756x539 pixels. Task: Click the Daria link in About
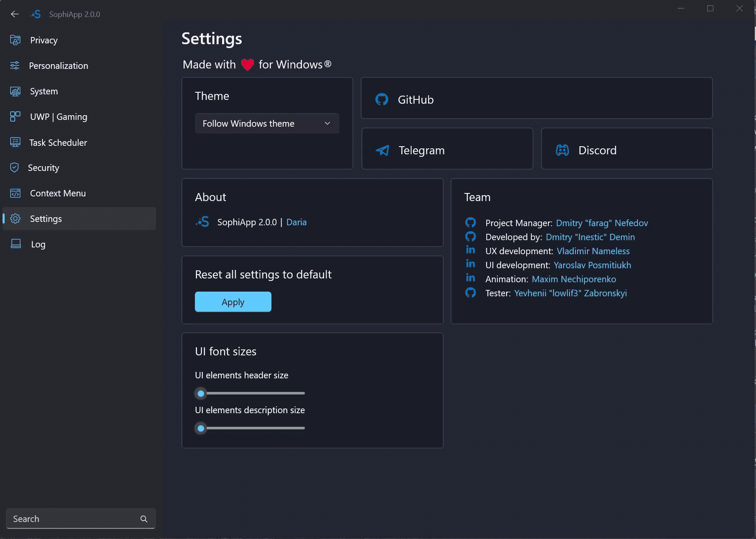pos(296,222)
